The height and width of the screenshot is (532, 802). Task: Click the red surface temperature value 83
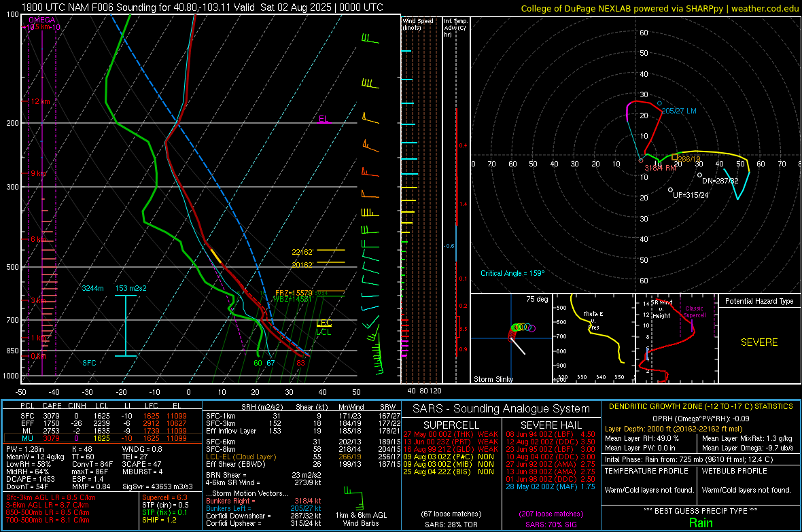pyautogui.click(x=300, y=363)
